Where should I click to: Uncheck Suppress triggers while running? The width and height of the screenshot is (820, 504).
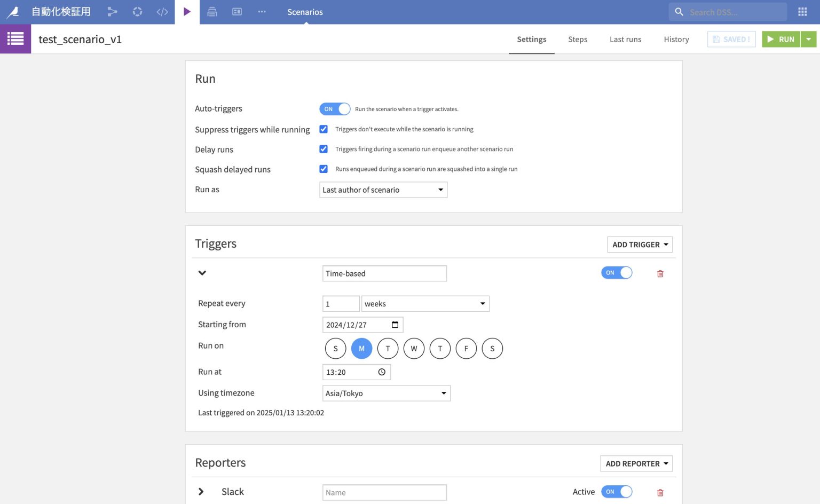tap(324, 129)
